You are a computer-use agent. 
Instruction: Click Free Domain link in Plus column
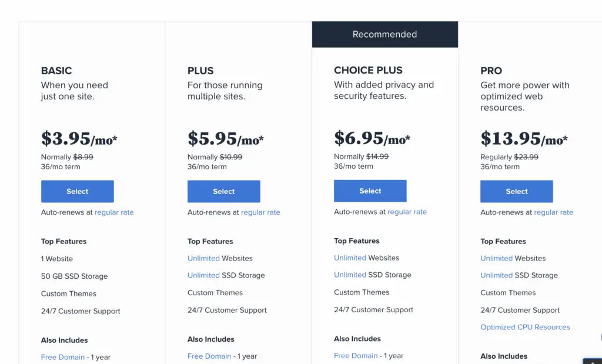pos(209,356)
